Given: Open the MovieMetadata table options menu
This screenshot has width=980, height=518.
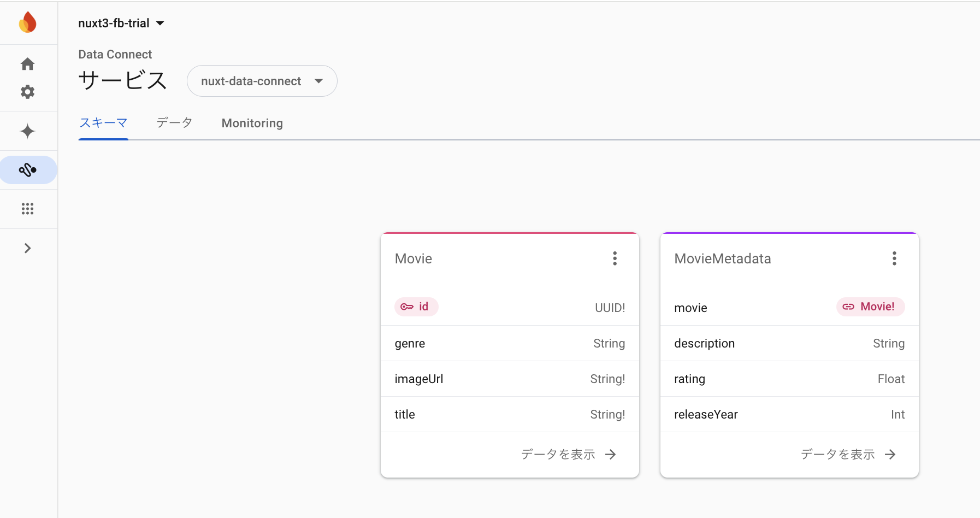Looking at the screenshot, I should pos(894,258).
